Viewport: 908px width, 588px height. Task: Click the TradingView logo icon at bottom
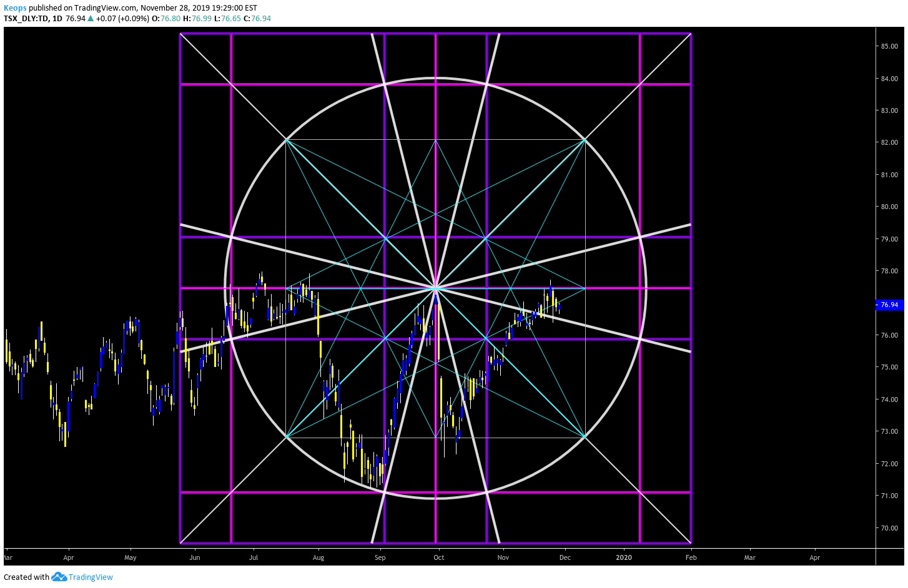59,577
